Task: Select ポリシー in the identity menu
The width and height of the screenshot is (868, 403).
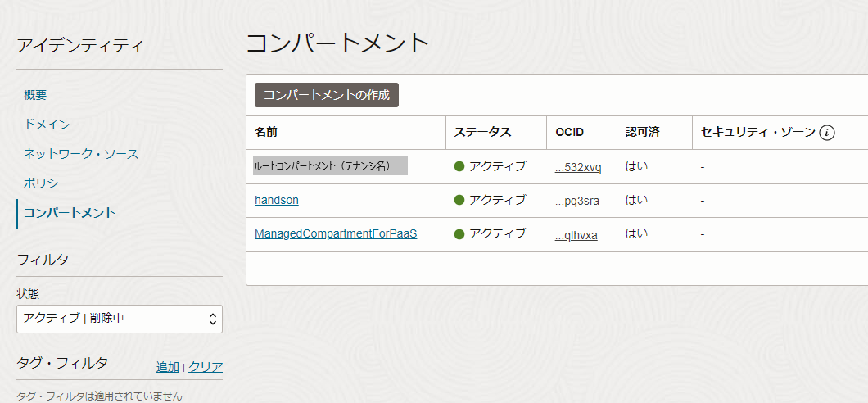Action: pyautogui.click(x=47, y=183)
